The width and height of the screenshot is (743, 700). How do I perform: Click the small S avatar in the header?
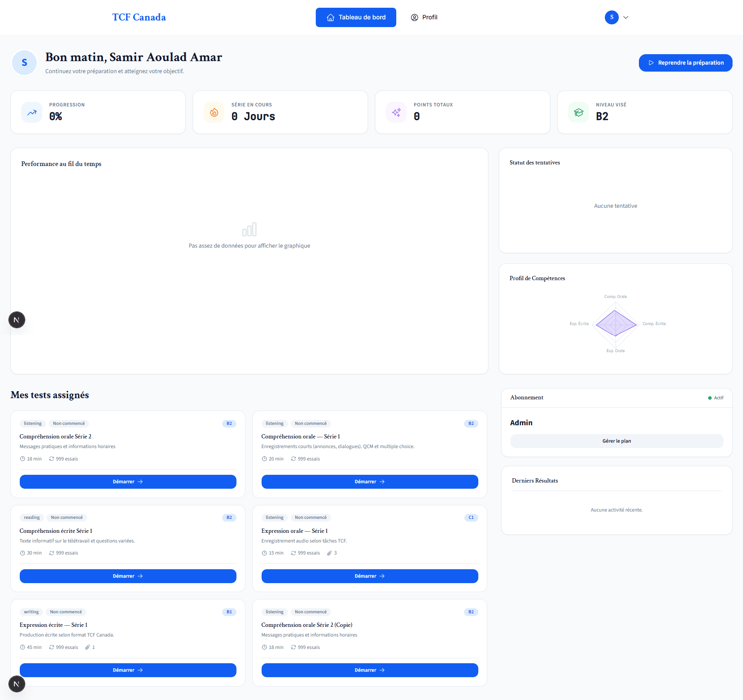[612, 17]
